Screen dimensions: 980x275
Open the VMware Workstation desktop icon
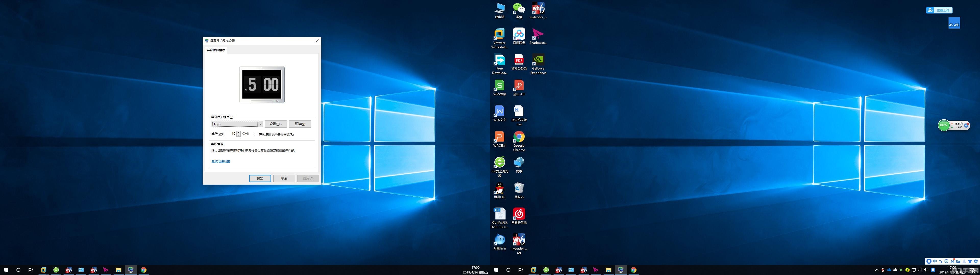(x=499, y=35)
